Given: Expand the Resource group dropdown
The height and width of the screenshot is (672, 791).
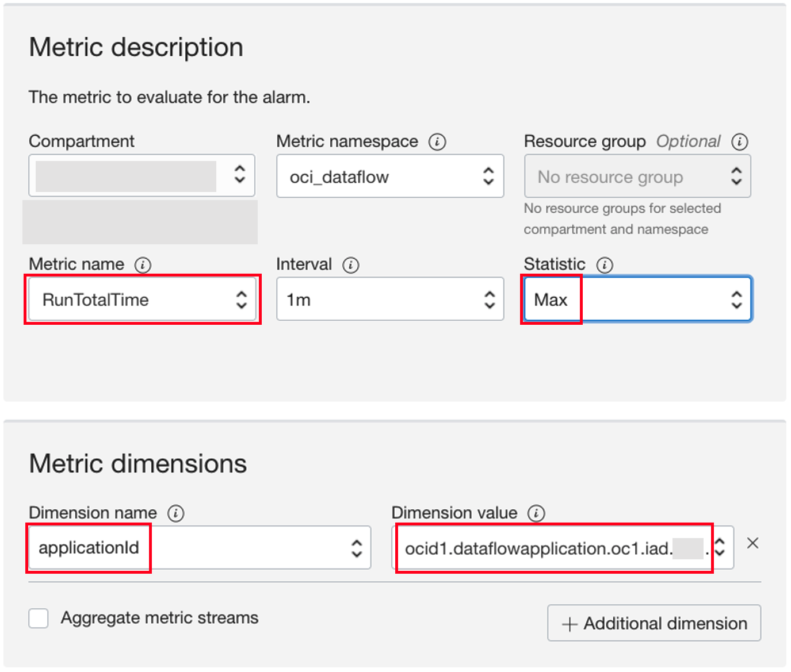Looking at the screenshot, I should point(637,176).
